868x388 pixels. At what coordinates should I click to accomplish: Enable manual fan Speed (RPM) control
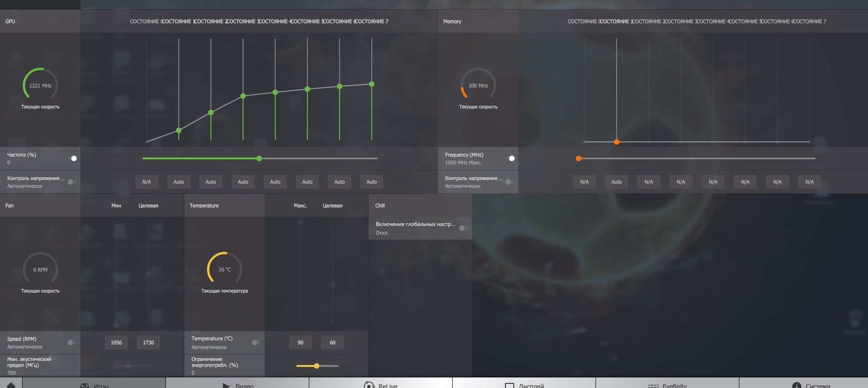72,343
